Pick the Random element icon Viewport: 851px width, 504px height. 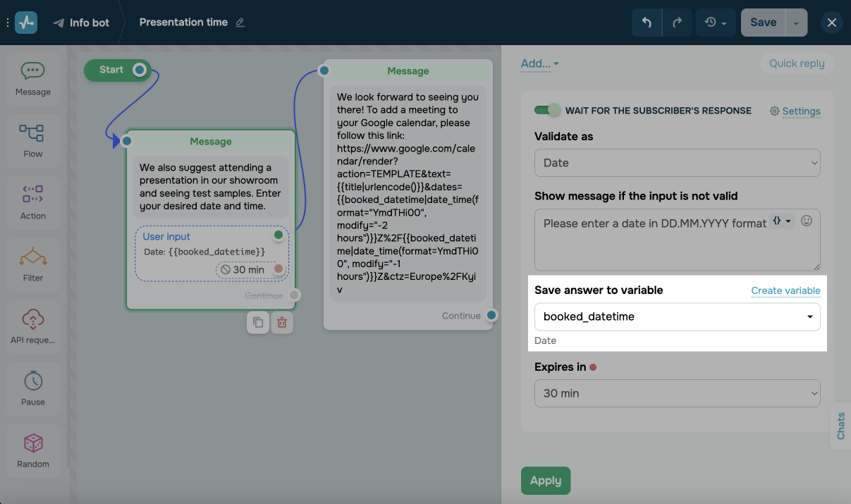coord(33,450)
